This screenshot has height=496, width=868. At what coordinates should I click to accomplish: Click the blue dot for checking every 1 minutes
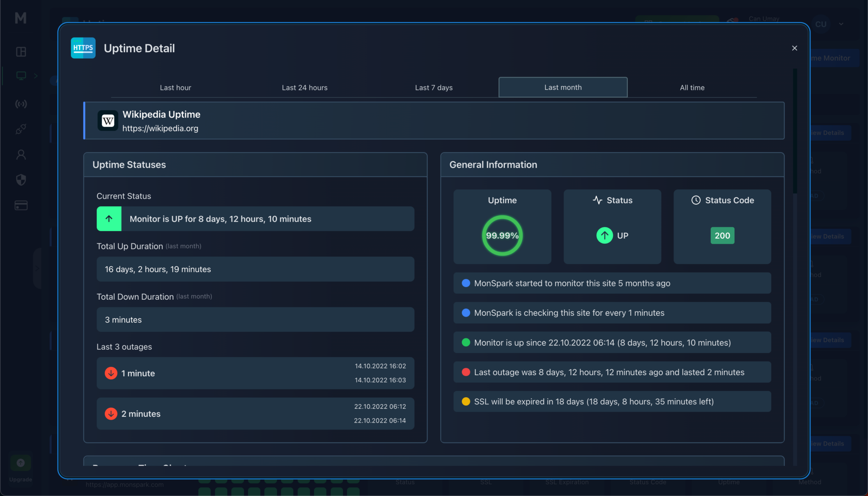(x=466, y=313)
